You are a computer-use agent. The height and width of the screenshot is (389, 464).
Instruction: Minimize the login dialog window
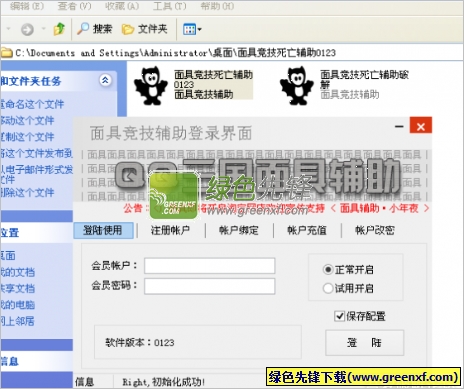(x=399, y=126)
